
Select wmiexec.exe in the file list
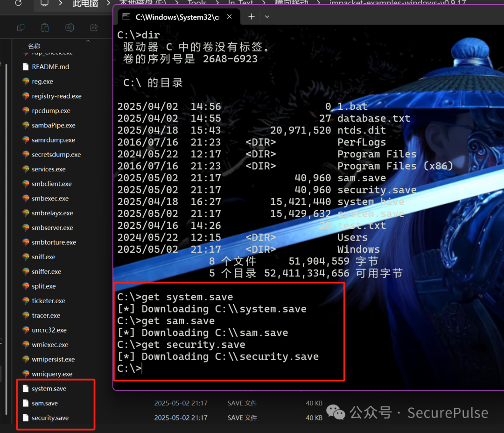(50, 345)
